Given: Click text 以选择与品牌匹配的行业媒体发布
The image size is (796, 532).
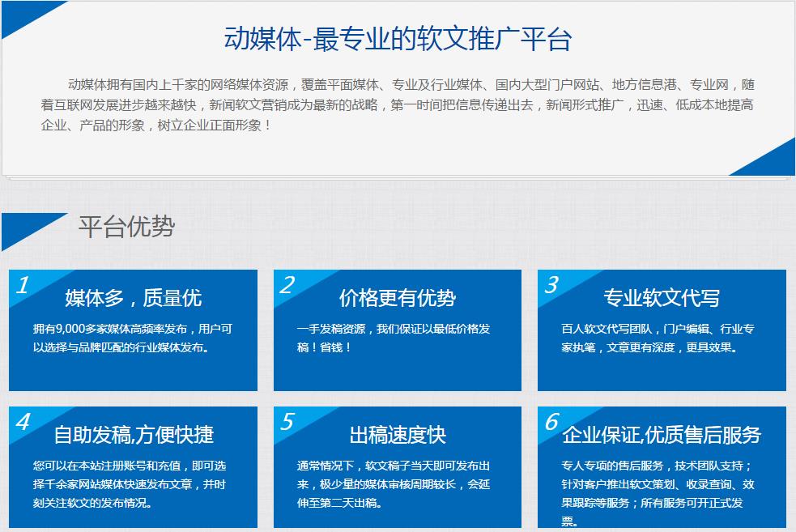Looking at the screenshot, I should [118, 347].
